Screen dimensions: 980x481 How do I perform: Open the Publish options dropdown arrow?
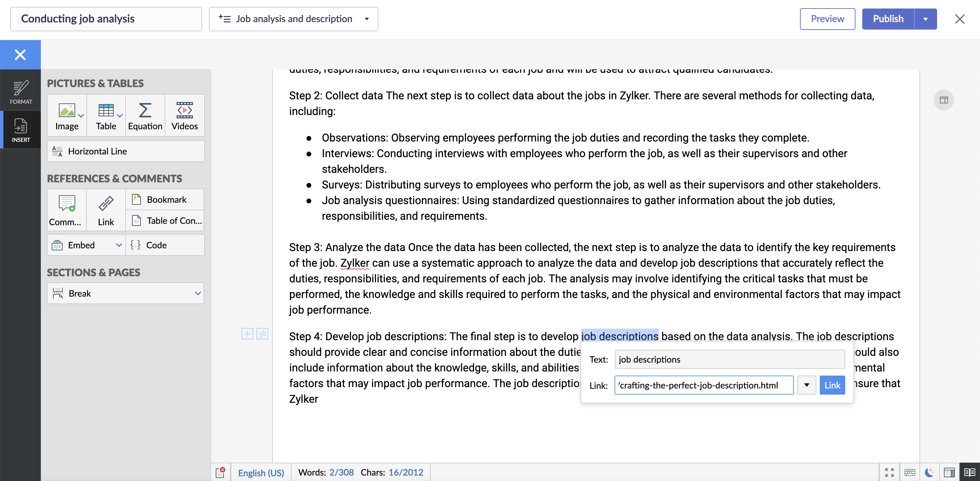point(925,19)
